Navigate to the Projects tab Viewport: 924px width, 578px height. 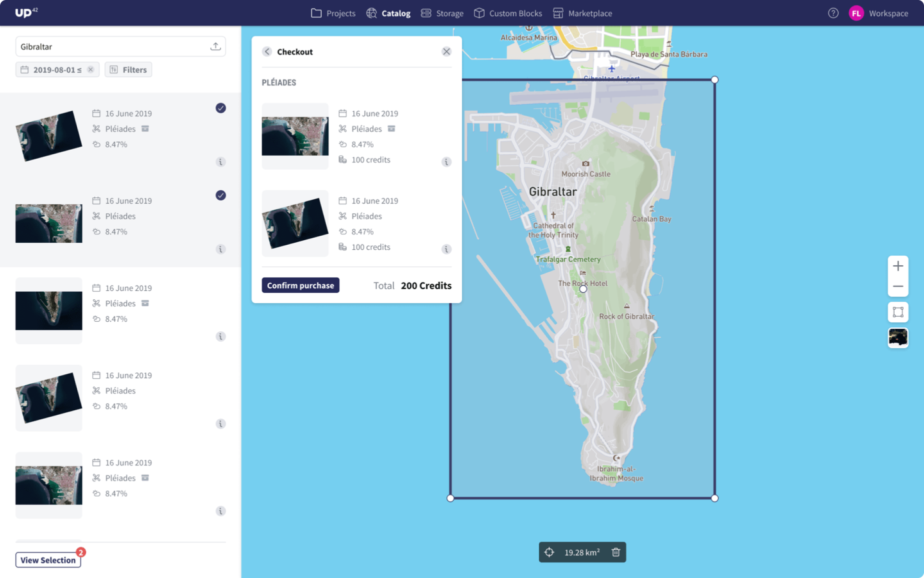(x=333, y=14)
